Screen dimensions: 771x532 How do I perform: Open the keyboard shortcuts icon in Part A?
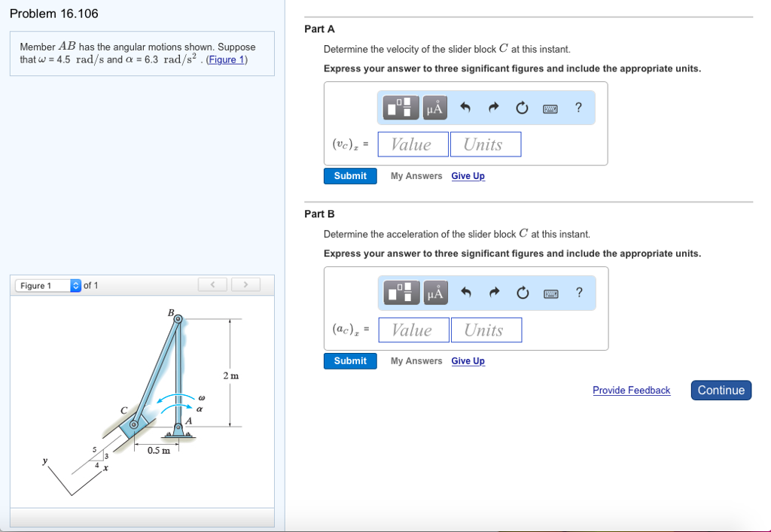coord(550,108)
